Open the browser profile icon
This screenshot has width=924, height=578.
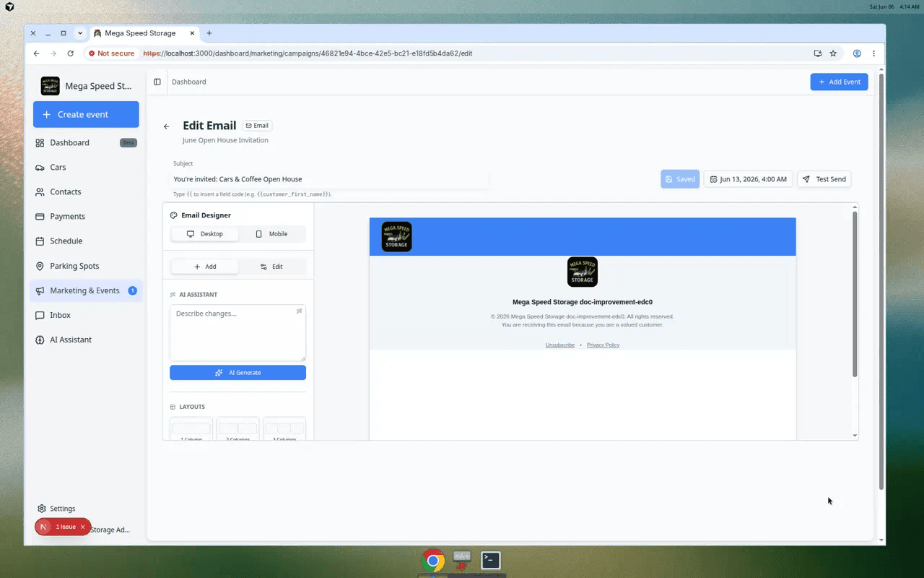click(x=857, y=53)
